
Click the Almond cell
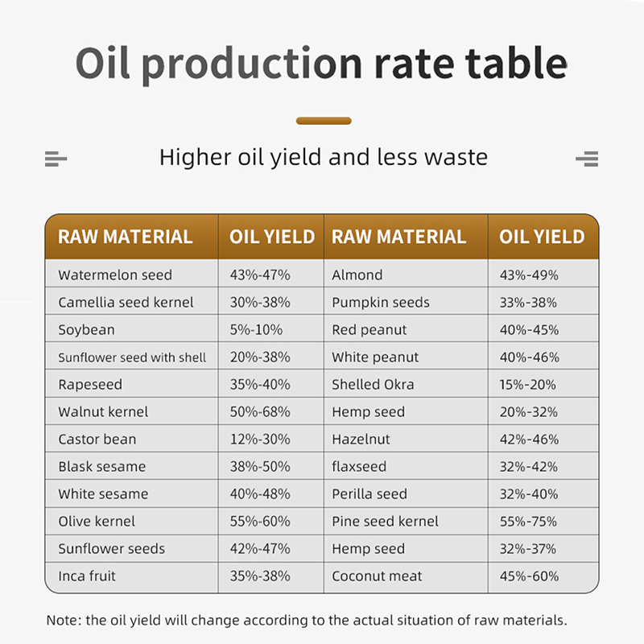(x=357, y=275)
